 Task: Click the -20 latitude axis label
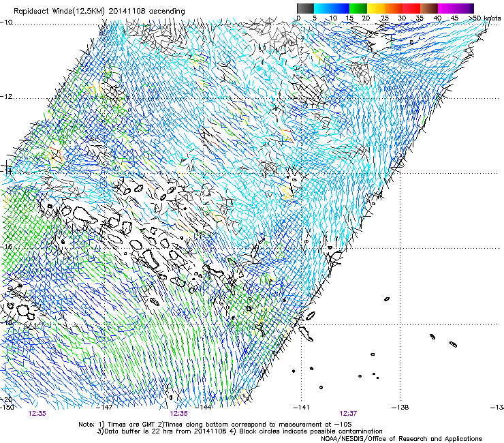[x=6, y=399]
